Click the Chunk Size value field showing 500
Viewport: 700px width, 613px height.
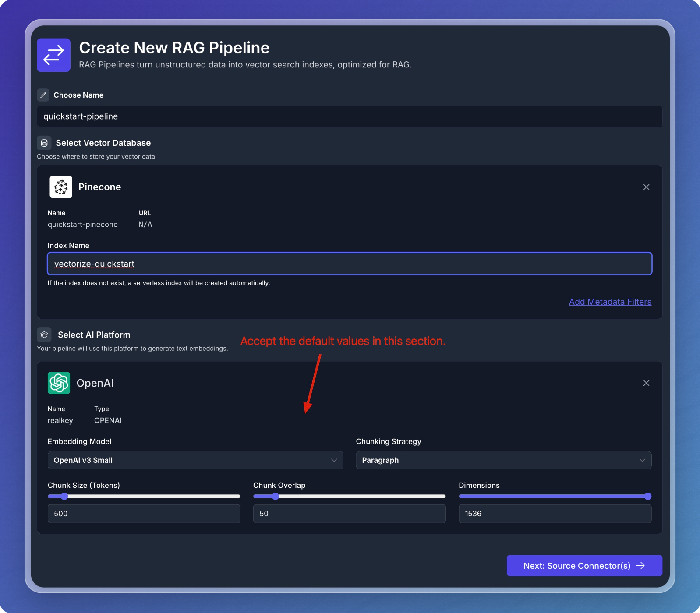144,514
